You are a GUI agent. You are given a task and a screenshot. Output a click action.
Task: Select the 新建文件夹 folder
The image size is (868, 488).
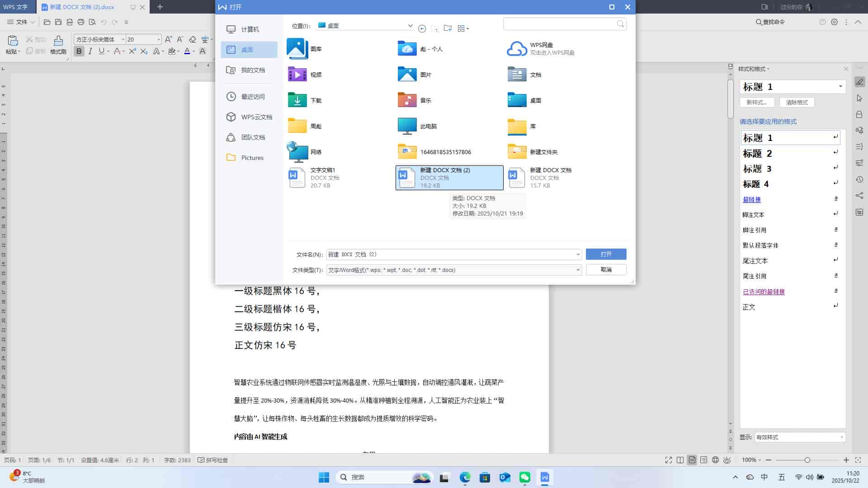point(533,152)
